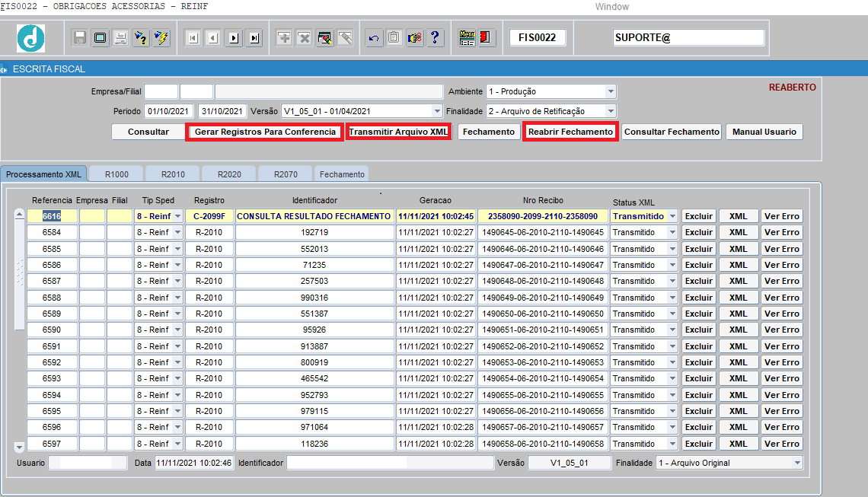Click the screen capture monitor toolbar icon
This screenshot has height=497, width=868.
click(101, 37)
